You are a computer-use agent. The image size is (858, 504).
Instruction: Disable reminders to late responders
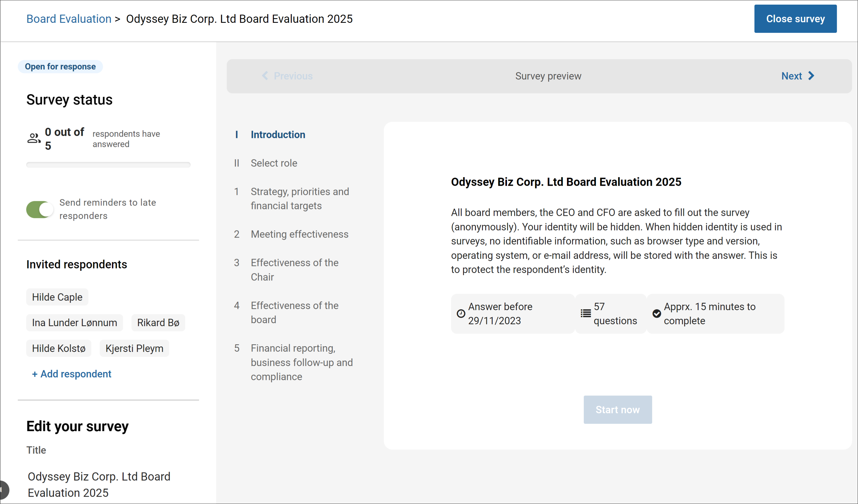(x=40, y=209)
